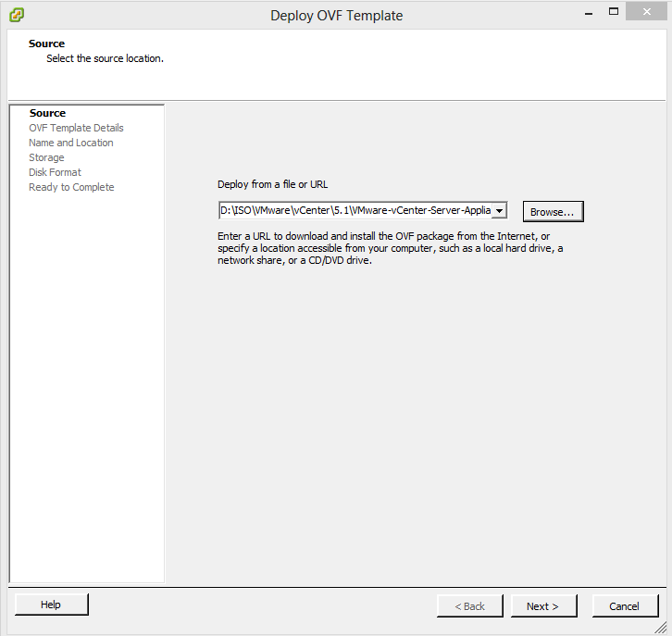Open the source path dropdown arrow

coord(499,210)
